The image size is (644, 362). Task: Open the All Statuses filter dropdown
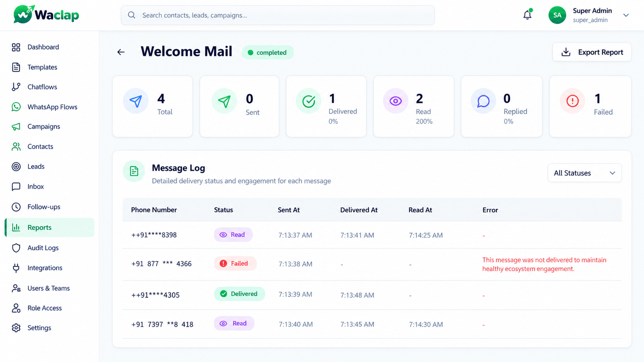click(x=584, y=173)
